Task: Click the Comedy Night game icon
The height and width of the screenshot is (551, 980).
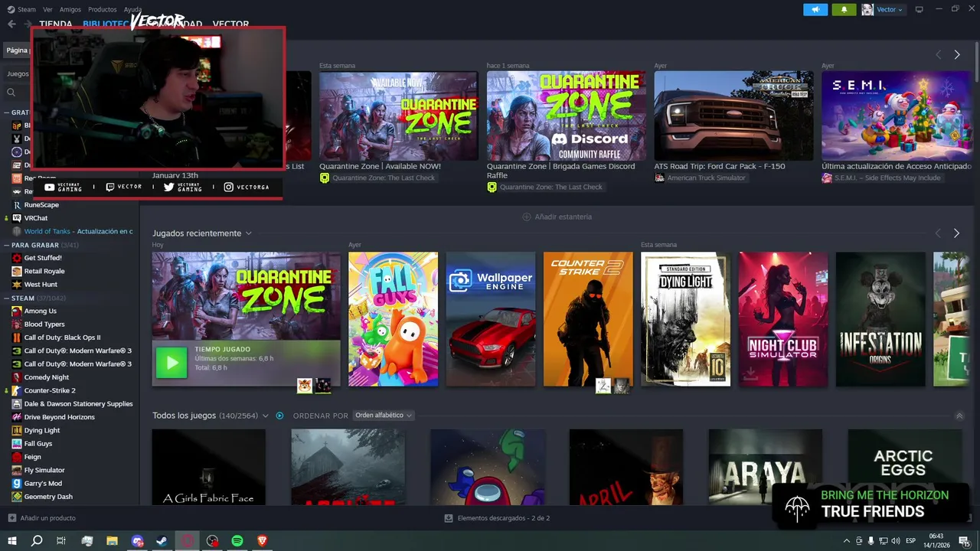Action: (x=17, y=377)
